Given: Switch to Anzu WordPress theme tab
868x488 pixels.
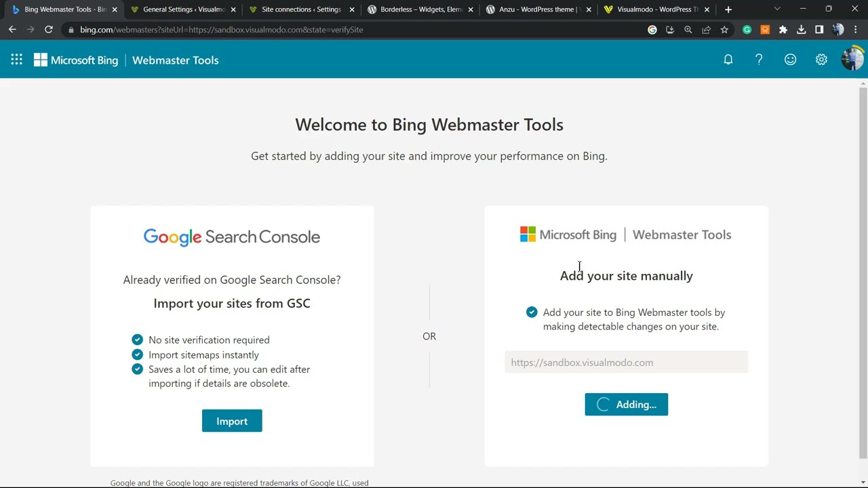Looking at the screenshot, I should 538,9.
